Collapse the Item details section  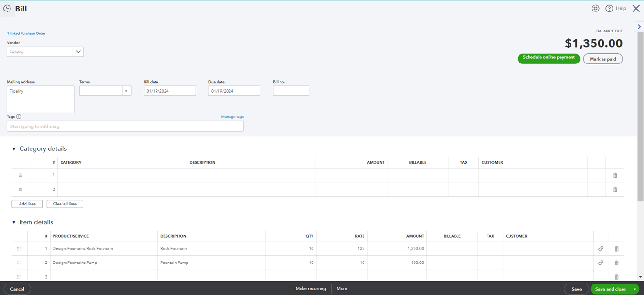[14, 222]
